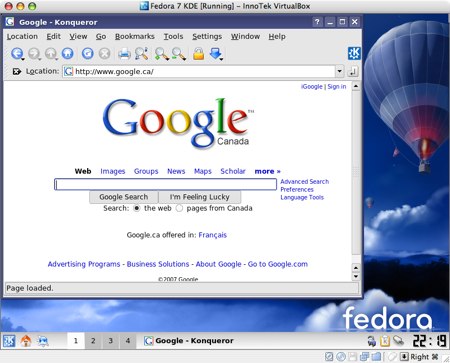450x363 pixels.
Task: Increase font size magnifier icon
Action: [162, 54]
